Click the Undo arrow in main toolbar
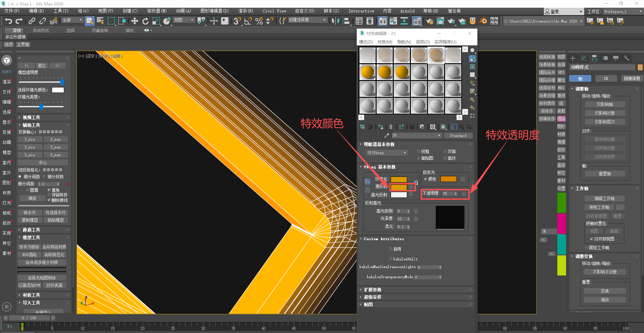Image resolution: width=644 pixels, height=333 pixels. tap(8, 21)
